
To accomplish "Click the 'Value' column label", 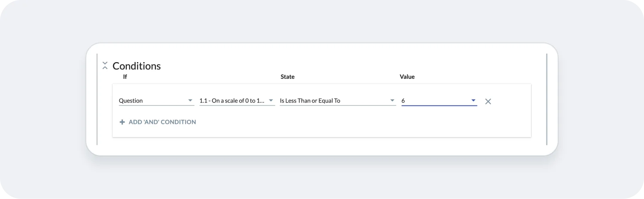I will pos(407,77).
